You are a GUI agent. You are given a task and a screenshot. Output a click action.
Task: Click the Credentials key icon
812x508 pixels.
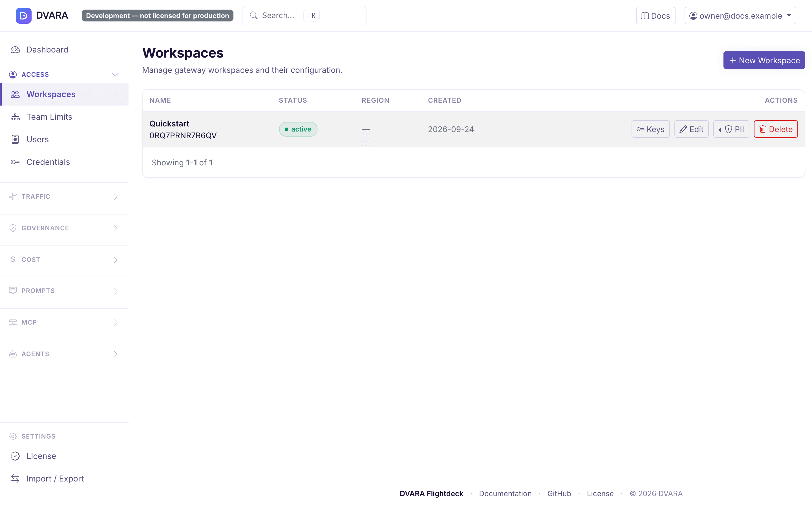point(15,162)
